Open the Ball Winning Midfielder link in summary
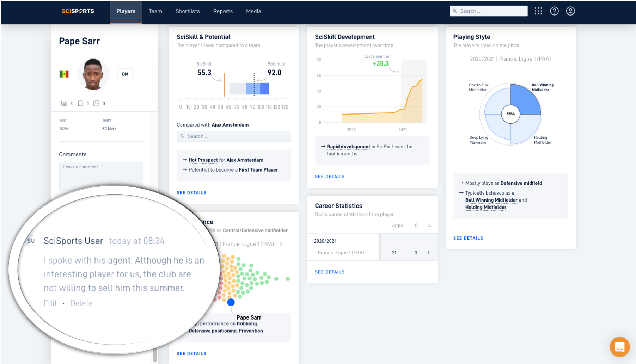Viewport: 636px width, 364px height. point(491,200)
